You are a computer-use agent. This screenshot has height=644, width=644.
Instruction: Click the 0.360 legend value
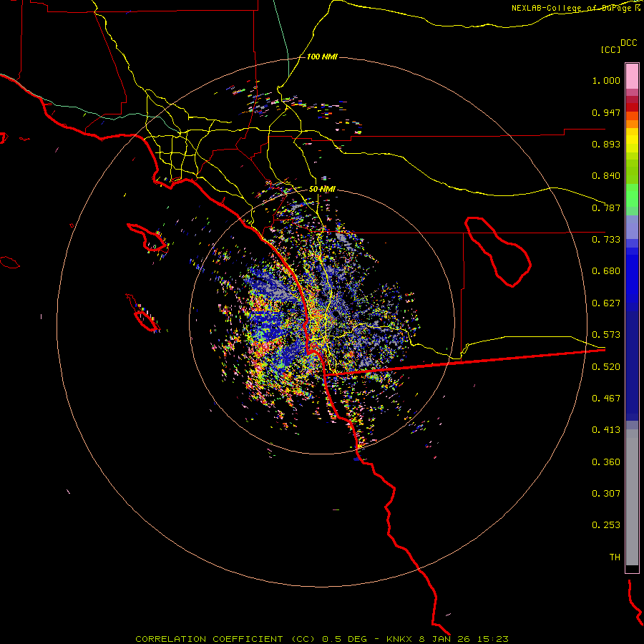[x=606, y=462]
